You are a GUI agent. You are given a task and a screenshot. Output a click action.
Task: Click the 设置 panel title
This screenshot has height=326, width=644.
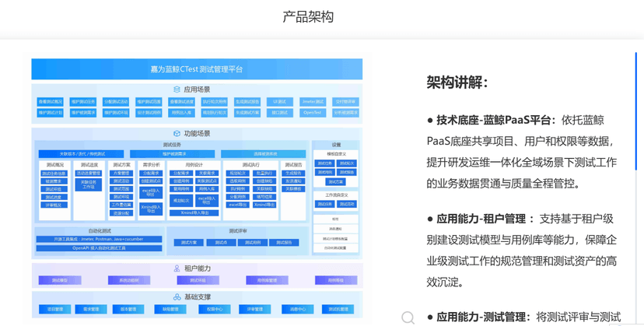coord(336,145)
